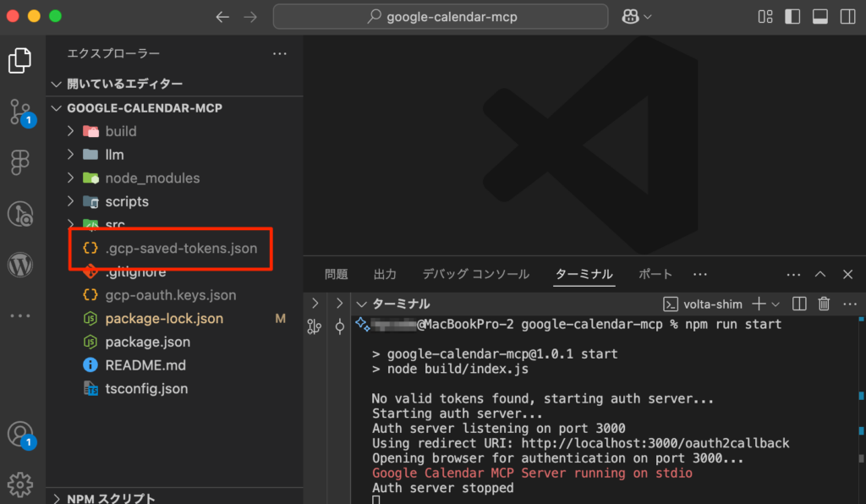Click the Copilot icon in title bar
Viewport: 866px width, 504px height.
[x=630, y=16]
